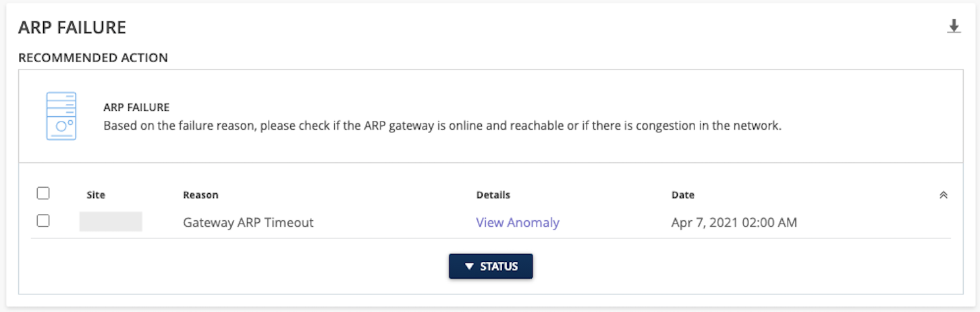Viewport: 980px width, 312px height.
Task: Sort by the Date column header
Action: click(682, 195)
